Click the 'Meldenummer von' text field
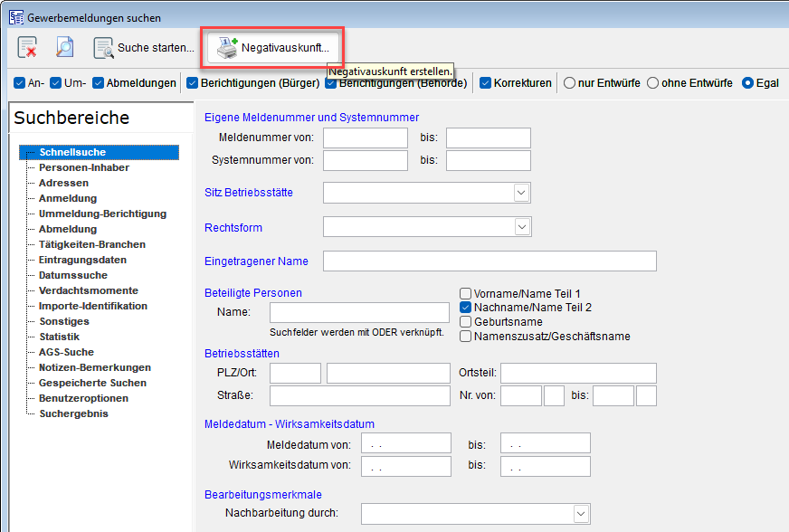 [365, 138]
